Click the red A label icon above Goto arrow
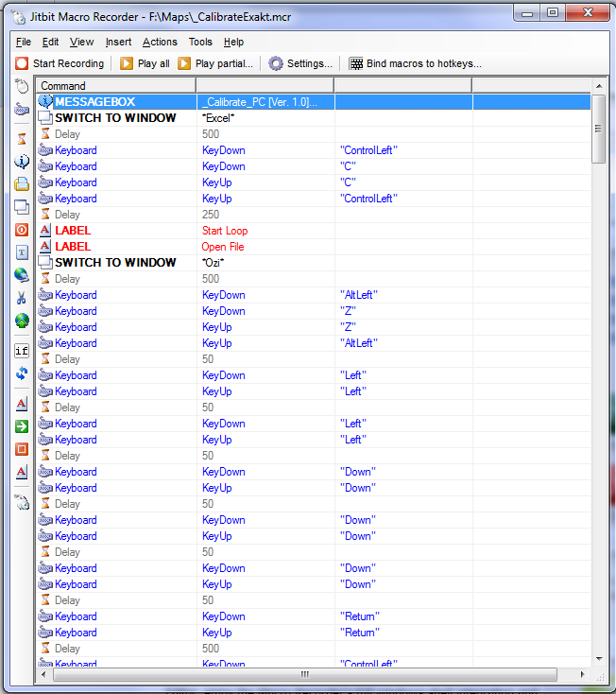The height and width of the screenshot is (694, 616). pos(21,404)
